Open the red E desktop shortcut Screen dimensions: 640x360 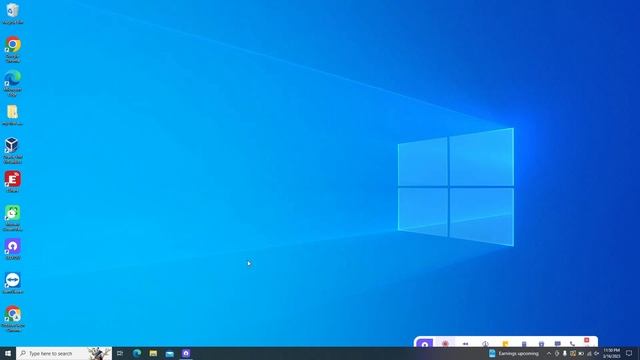tap(13, 182)
